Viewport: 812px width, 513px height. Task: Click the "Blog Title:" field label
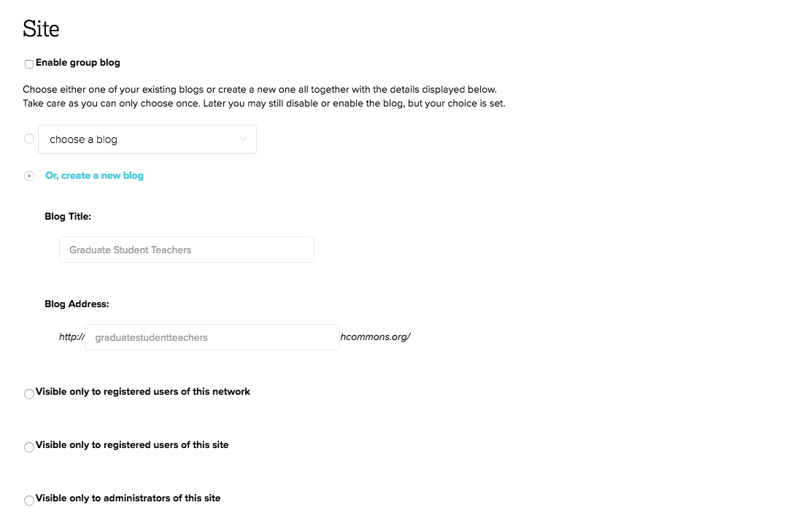tap(68, 217)
